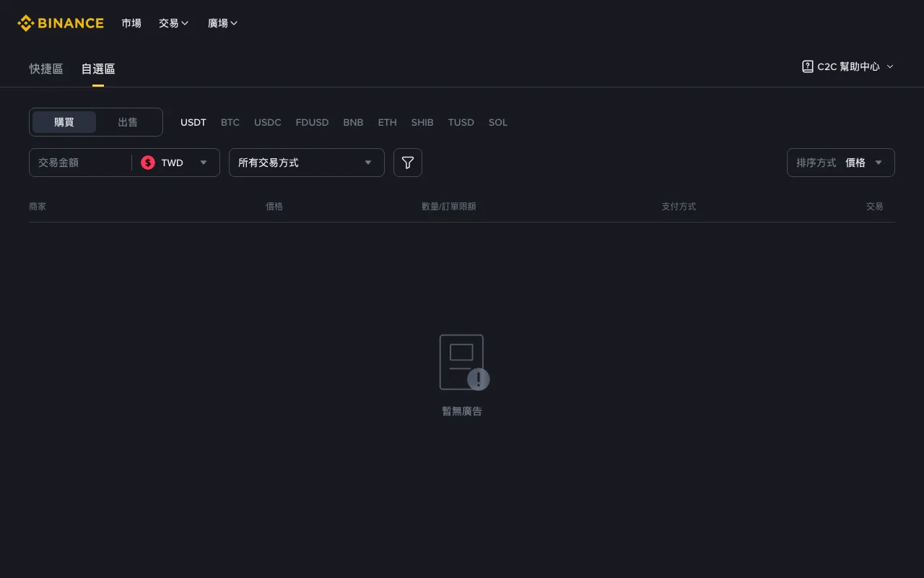The width and height of the screenshot is (924, 578).
Task: Select the BTC coin tab
Action: pos(230,122)
